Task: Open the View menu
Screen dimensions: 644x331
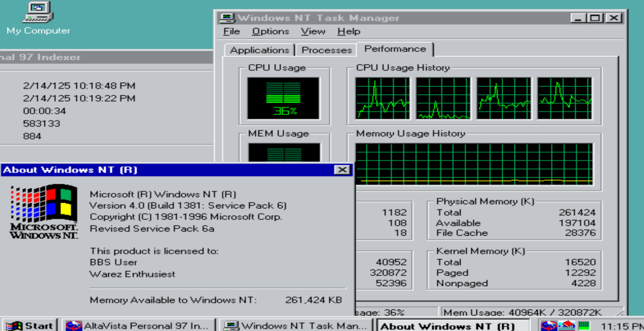Action: coord(312,31)
